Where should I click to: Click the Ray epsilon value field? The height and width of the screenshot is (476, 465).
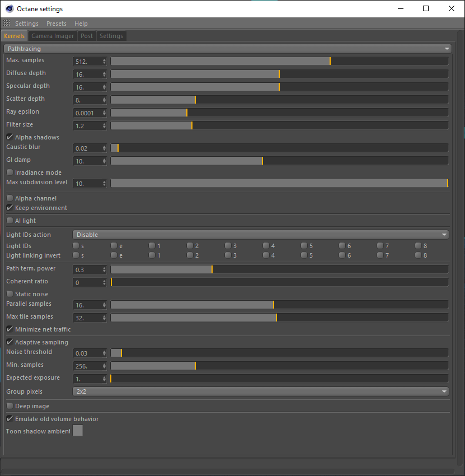[x=87, y=113]
